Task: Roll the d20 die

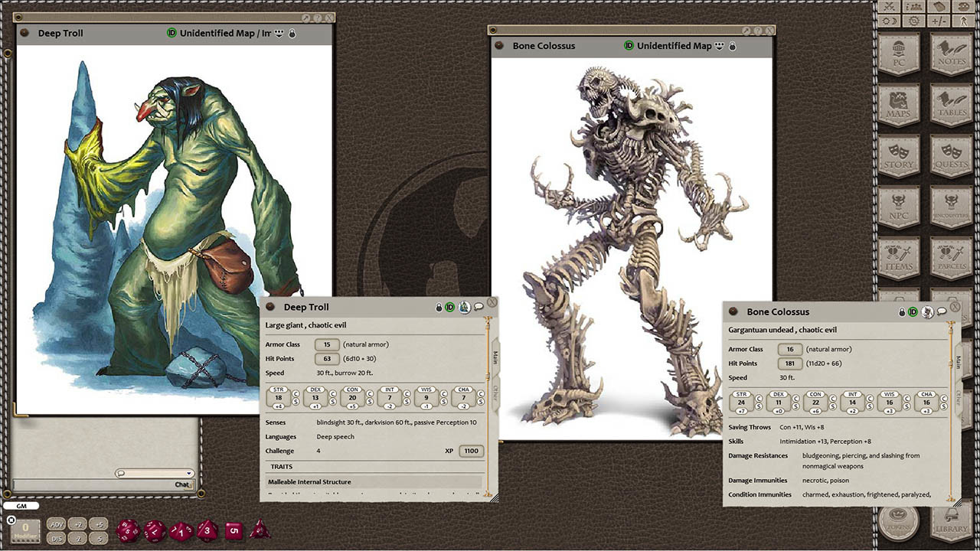Action: point(128,530)
